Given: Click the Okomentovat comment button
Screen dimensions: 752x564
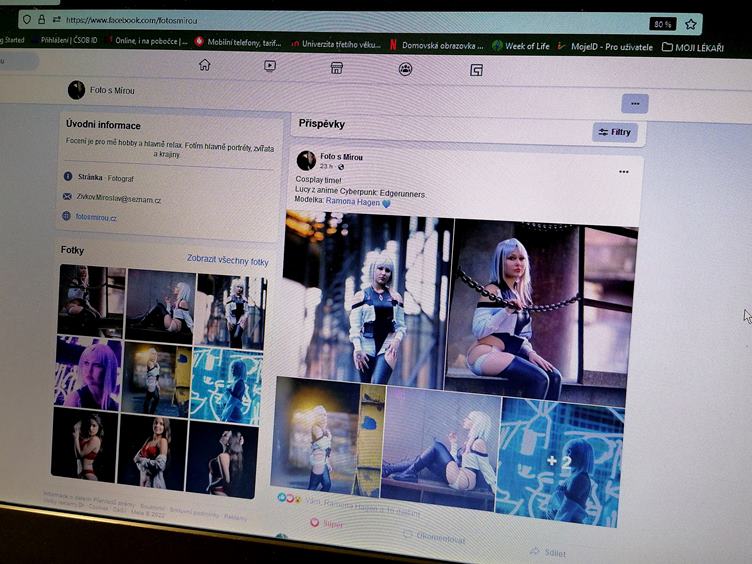Looking at the screenshot, I should pyautogui.click(x=434, y=538).
